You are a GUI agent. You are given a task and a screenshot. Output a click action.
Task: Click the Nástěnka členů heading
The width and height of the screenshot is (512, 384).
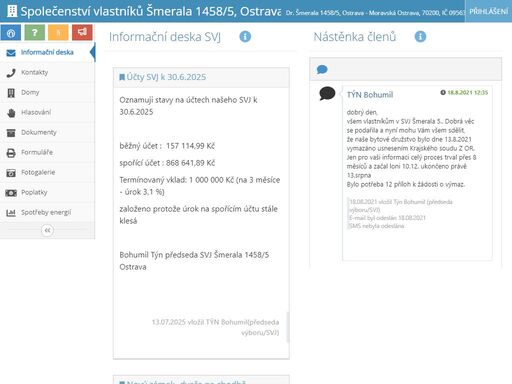click(x=355, y=37)
